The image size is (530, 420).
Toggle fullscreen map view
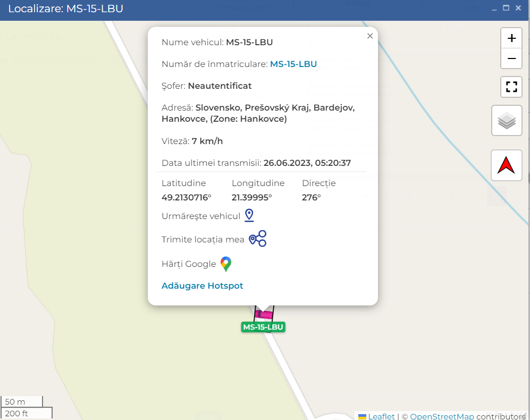point(511,87)
